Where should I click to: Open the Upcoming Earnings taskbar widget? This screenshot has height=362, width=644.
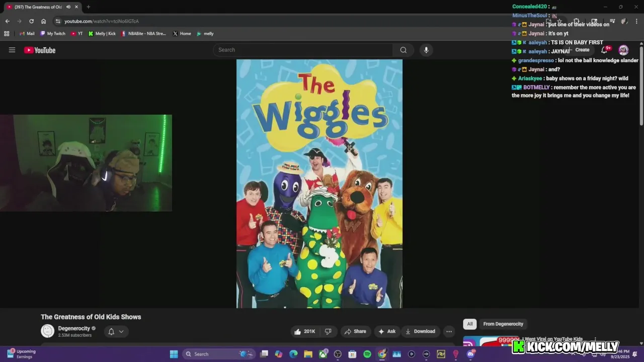point(21,354)
